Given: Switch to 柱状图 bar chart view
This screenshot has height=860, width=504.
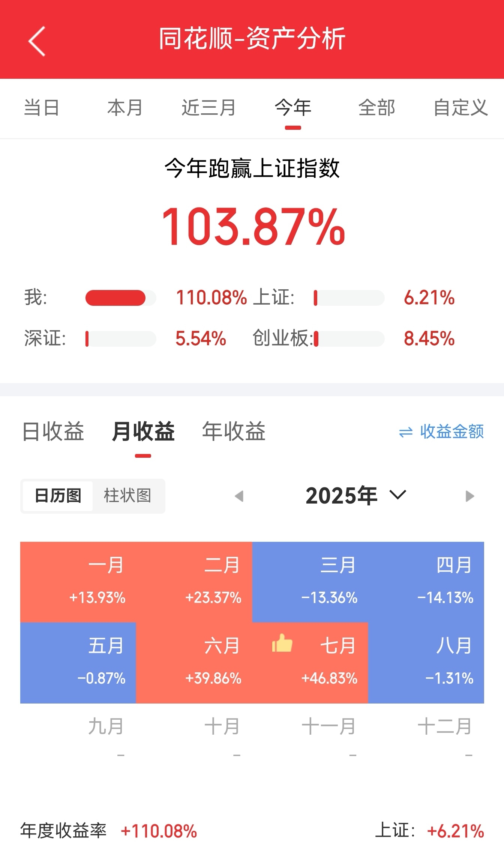Looking at the screenshot, I should tap(127, 496).
